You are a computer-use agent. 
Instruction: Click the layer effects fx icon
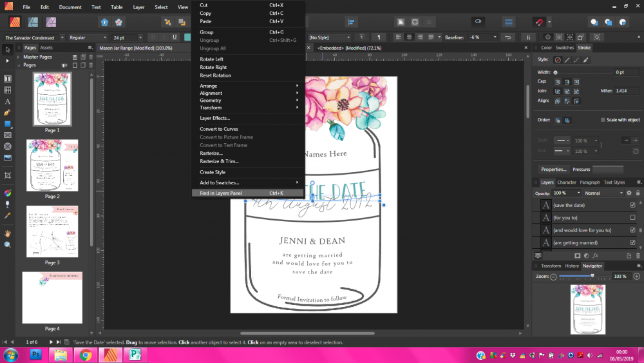[596, 255]
